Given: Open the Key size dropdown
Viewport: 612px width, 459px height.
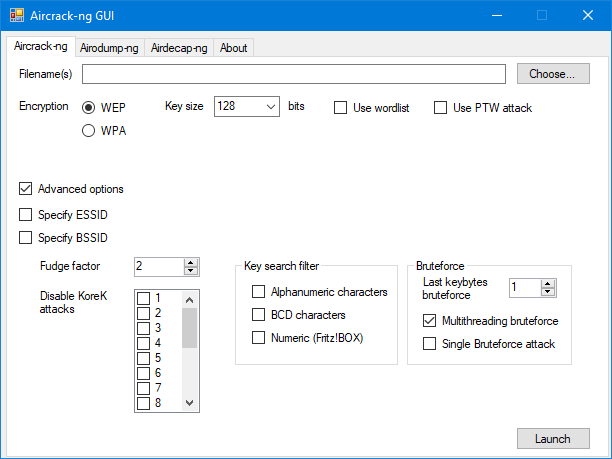Looking at the screenshot, I should (247, 106).
